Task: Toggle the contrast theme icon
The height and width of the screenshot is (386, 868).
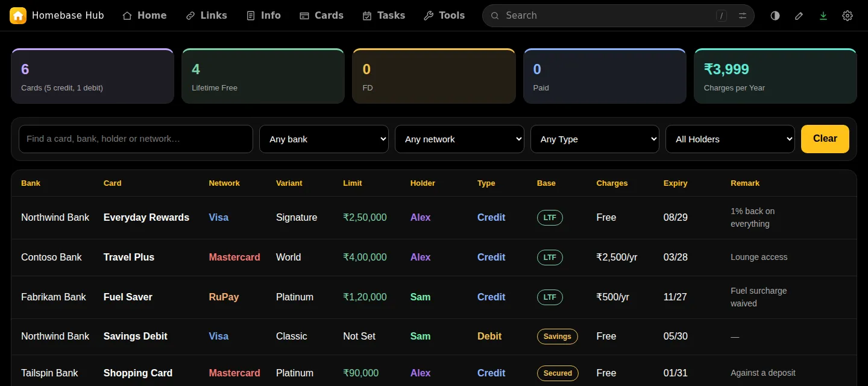Action: pos(775,16)
